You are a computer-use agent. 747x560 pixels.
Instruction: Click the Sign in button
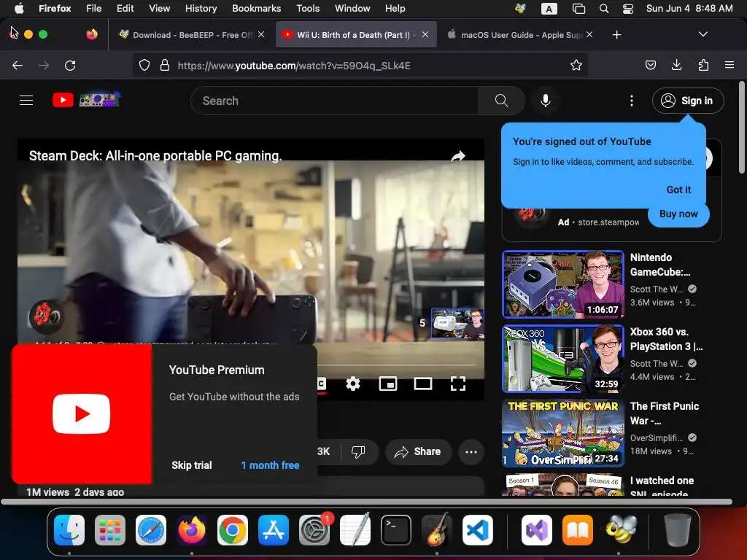coord(688,101)
